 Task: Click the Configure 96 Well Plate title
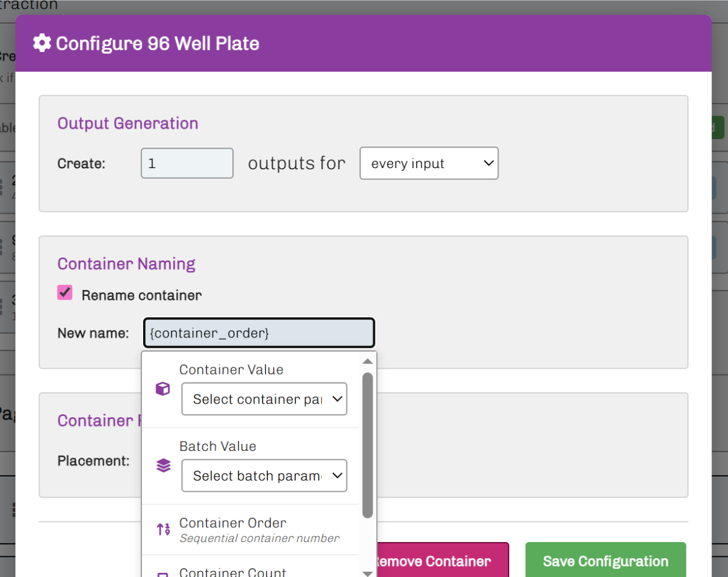tap(157, 44)
